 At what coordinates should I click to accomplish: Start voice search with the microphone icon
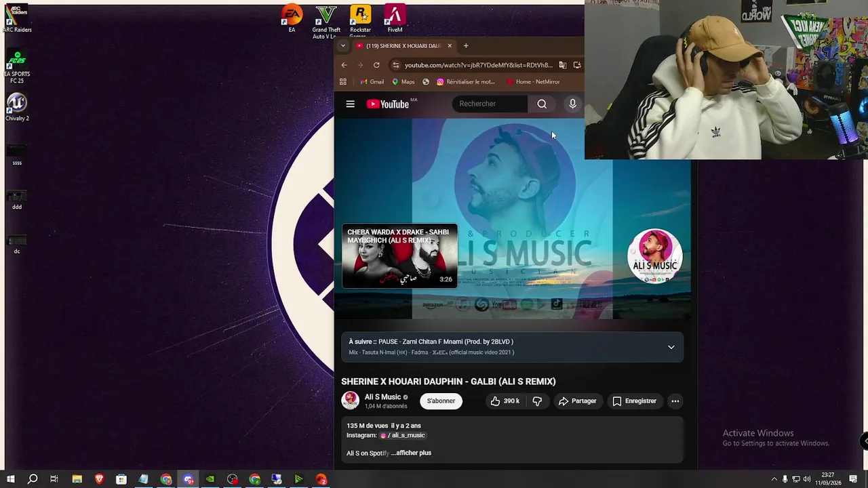click(572, 104)
